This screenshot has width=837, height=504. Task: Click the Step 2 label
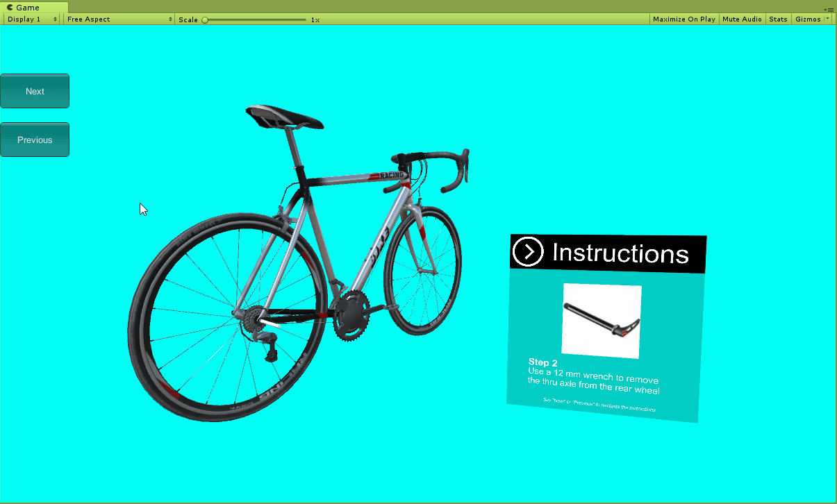543,362
